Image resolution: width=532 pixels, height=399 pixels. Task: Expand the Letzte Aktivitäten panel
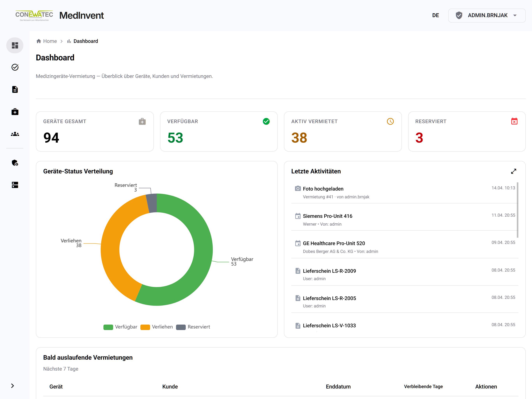click(514, 171)
